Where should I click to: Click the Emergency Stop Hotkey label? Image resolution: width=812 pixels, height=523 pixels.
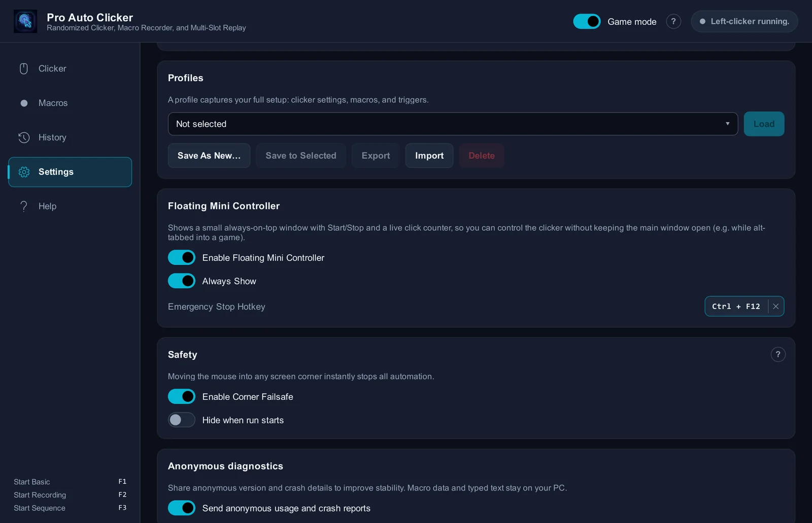pos(217,306)
